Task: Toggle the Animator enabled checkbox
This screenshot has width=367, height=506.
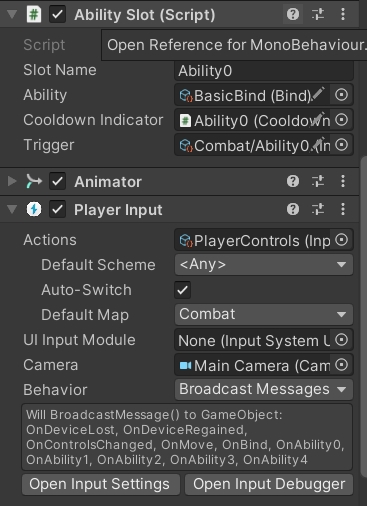Action: pos(57,181)
